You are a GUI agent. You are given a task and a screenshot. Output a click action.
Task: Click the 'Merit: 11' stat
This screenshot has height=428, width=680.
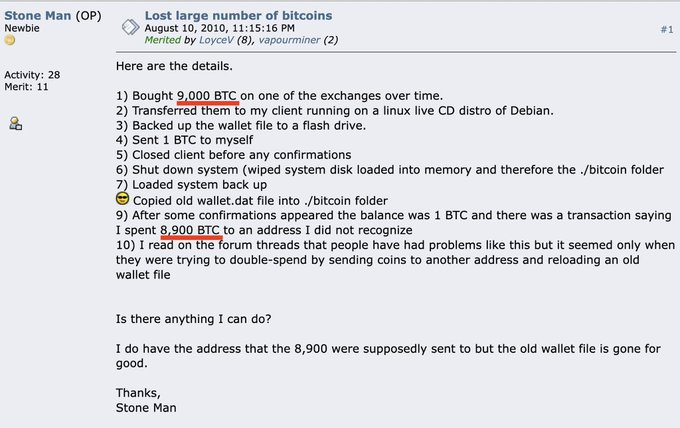(26, 87)
